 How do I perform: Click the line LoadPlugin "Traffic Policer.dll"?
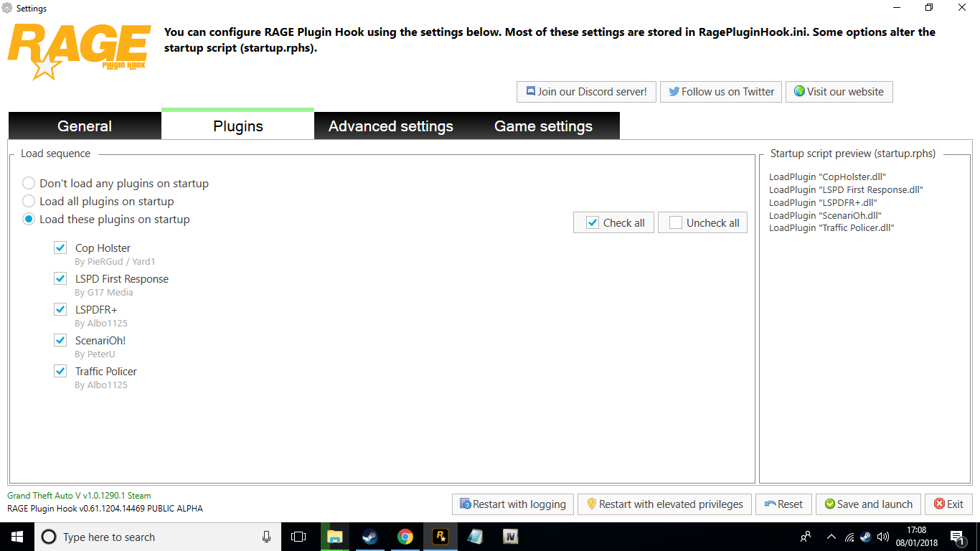[x=831, y=228]
